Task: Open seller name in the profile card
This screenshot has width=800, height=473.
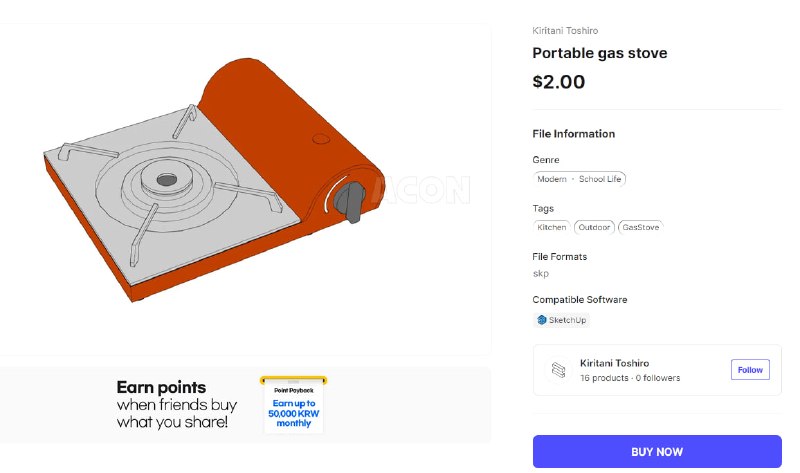Action: click(x=614, y=363)
